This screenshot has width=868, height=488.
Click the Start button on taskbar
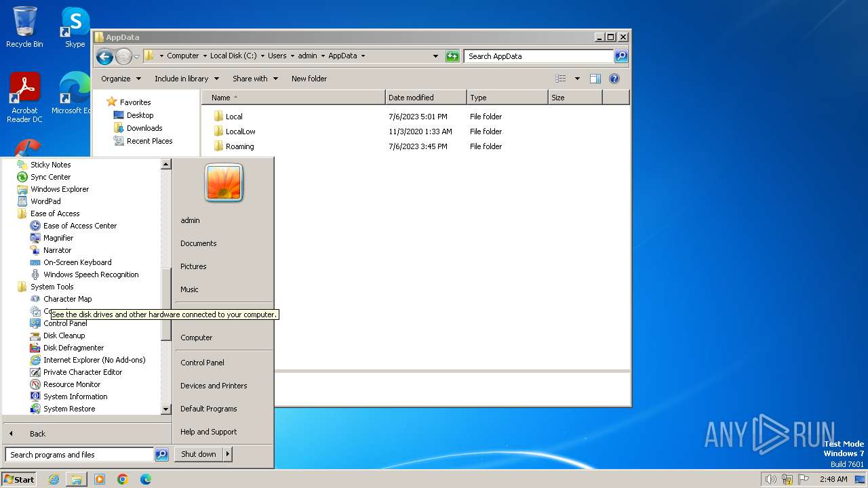coord(19,479)
